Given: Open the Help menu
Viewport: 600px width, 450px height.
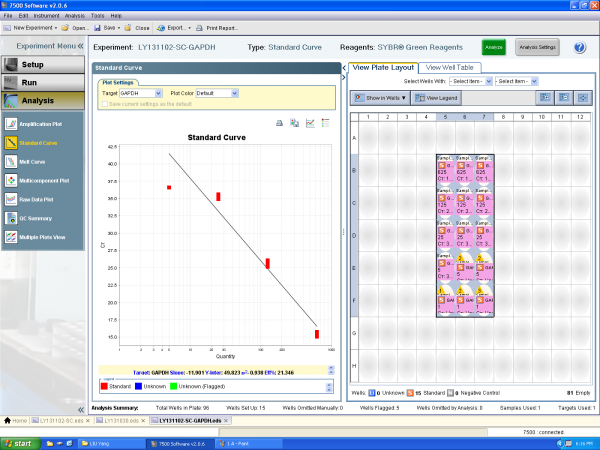Looking at the screenshot, I should click(x=116, y=16).
